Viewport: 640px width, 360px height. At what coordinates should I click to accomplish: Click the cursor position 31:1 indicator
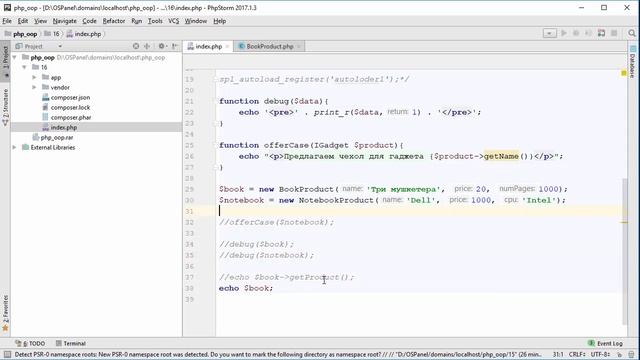pos(558,354)
